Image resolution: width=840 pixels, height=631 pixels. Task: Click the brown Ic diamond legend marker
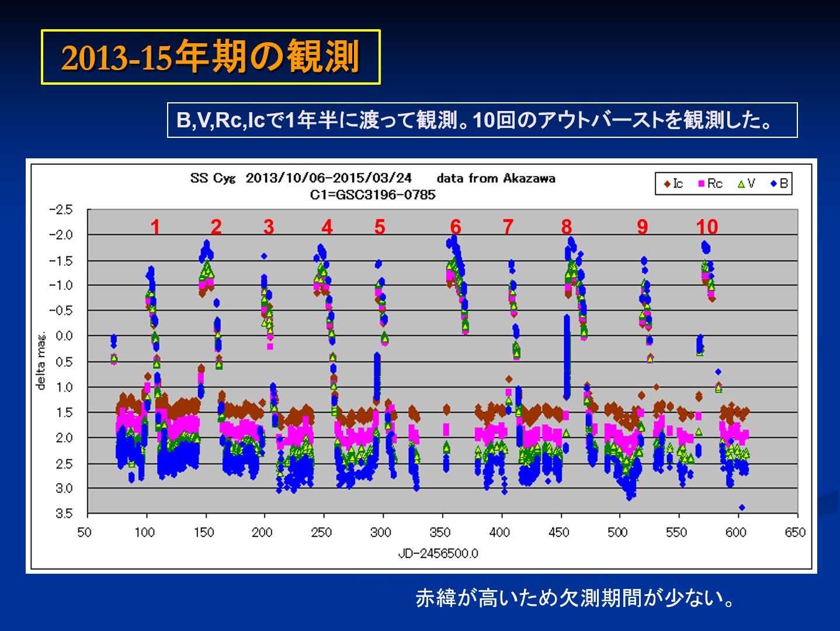tap(667, 184)
